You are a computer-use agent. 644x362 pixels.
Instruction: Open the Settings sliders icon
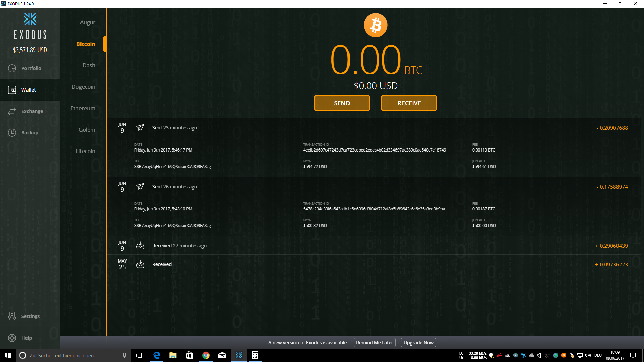12,316
